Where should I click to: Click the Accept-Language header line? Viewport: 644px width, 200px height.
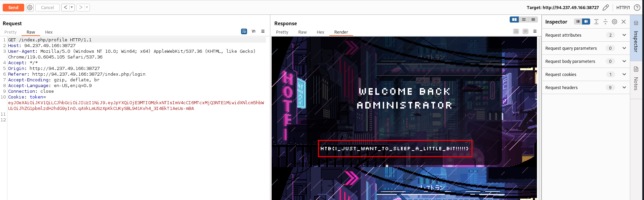pos(50,85)
